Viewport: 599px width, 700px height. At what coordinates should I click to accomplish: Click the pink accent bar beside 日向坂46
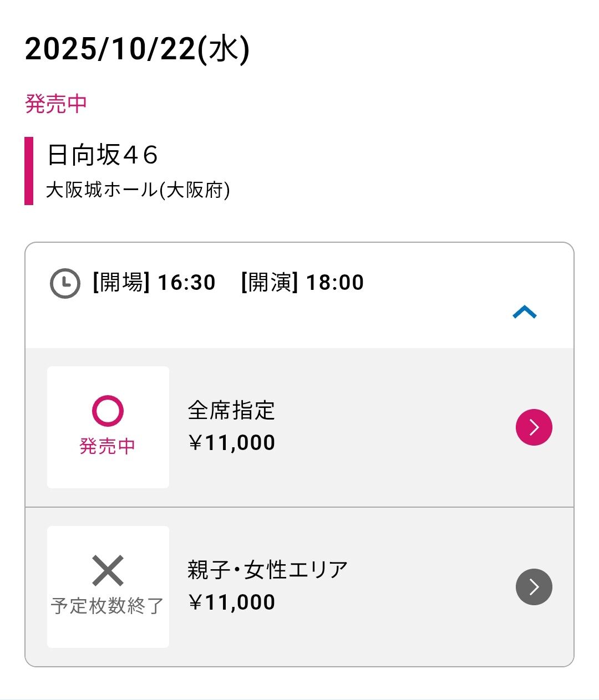[29, 171]
